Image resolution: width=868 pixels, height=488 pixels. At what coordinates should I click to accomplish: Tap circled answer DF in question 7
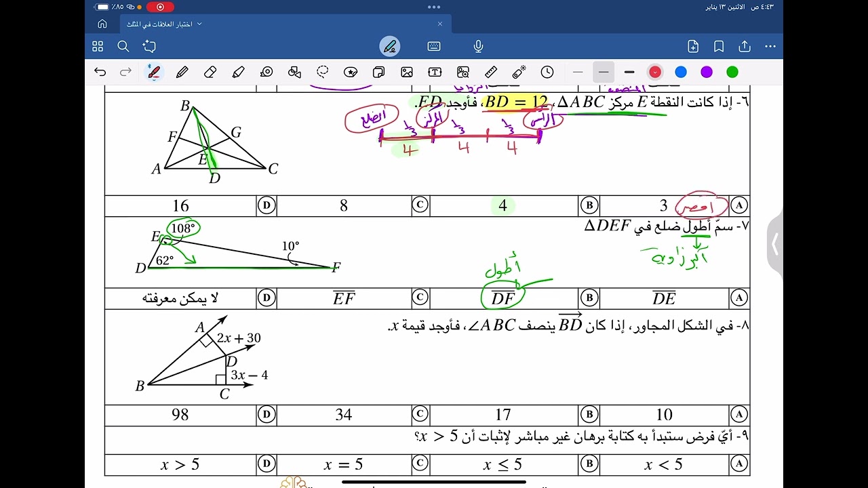coord(502,298)
